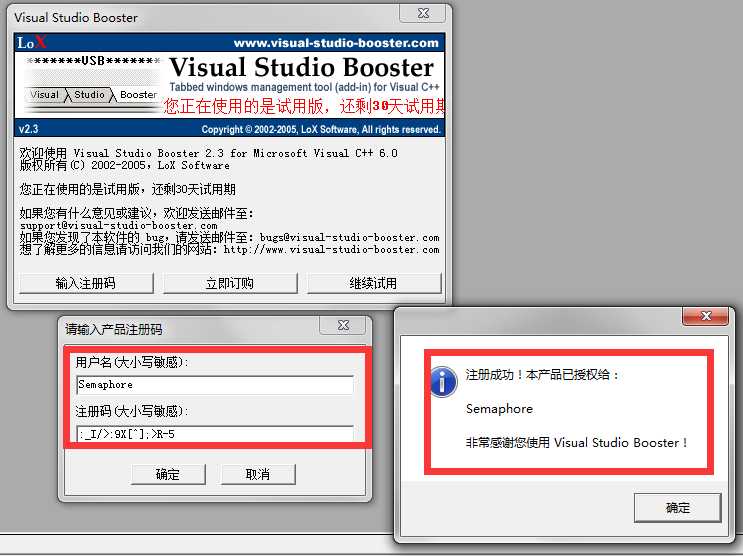Click the Tabbed windows management tool subtitle
Screen dimensions: 743x556
(305, 87)
